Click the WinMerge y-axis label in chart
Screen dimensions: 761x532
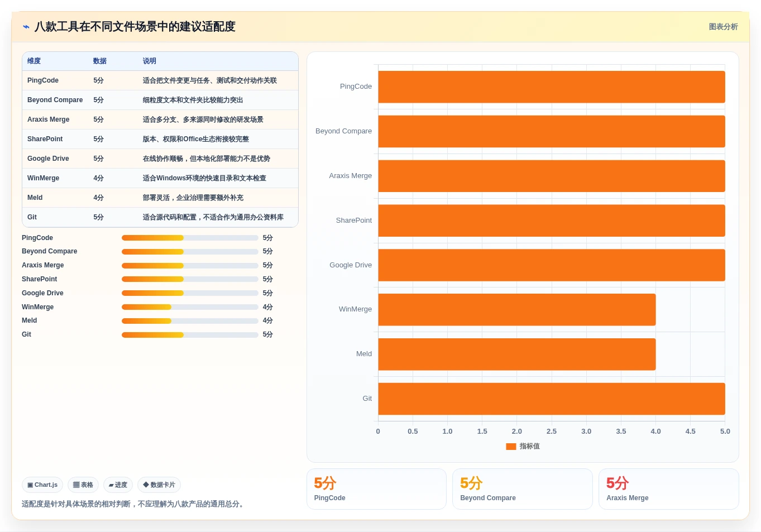pyautogui.click(x=355, y=309)
